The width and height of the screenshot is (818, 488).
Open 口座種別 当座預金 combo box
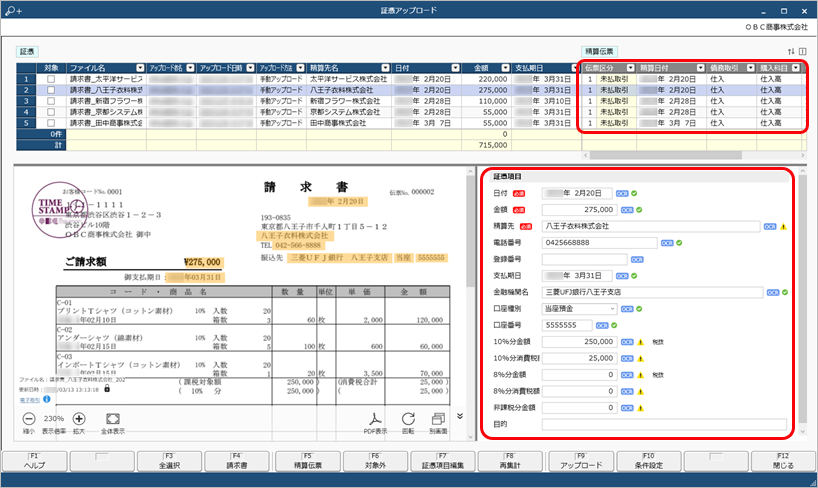[x=579, y=309]
